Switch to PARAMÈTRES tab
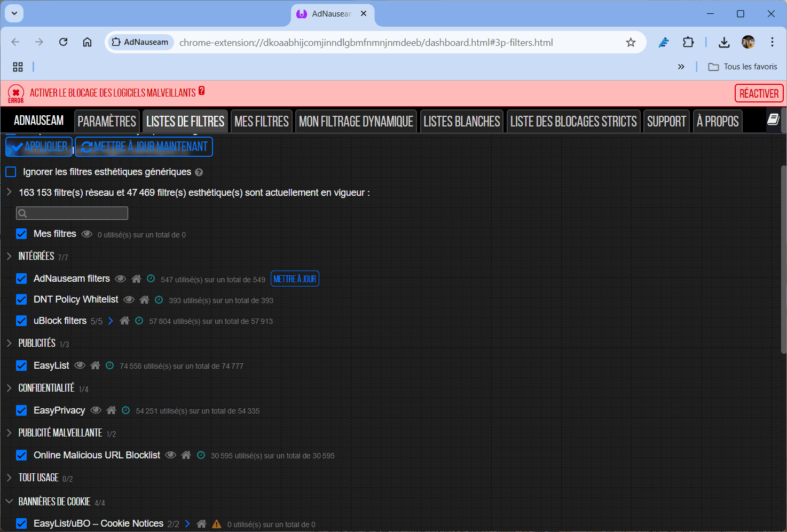787x532 pixels. pyautogui.click(x=107, y=122)
